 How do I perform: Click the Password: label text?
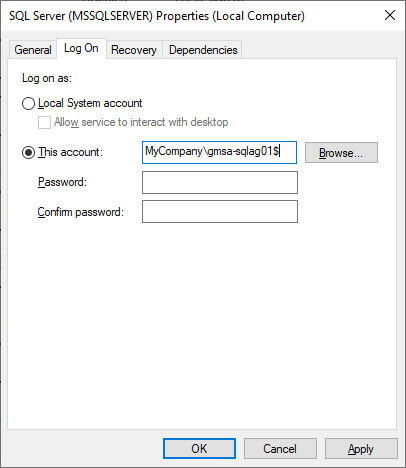pos(62,182)
